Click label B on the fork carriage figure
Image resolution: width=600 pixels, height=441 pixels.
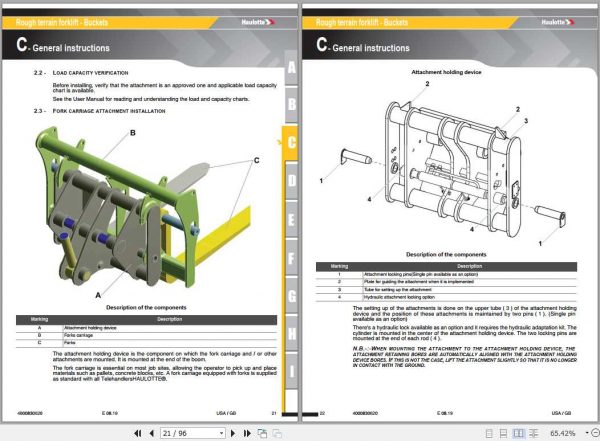pos(133,133)
